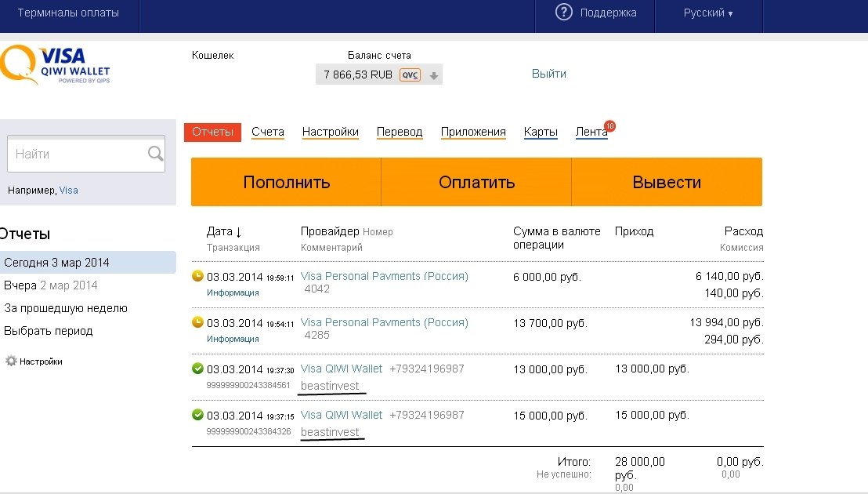Click the Выйти logout link
This screenshot has width=868, height=494.
(x=548, y=74)
